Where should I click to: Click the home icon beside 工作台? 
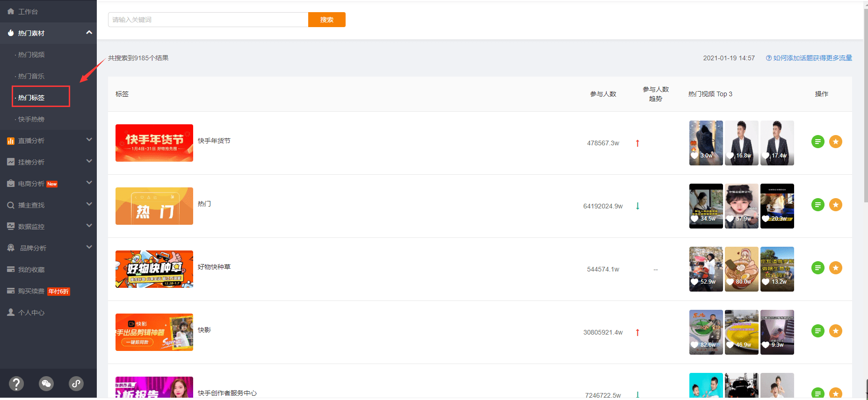pos(11,11)
